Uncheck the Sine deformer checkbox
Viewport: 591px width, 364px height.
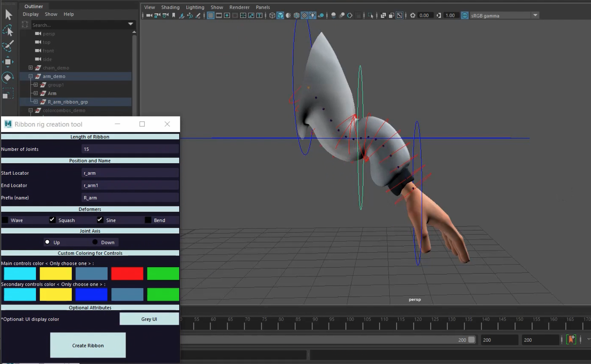point(100,220)
